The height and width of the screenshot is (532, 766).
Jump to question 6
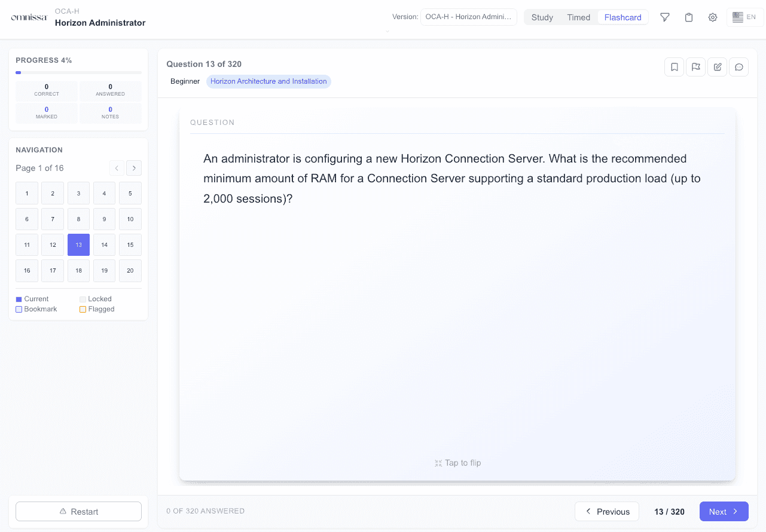(27, 219)
